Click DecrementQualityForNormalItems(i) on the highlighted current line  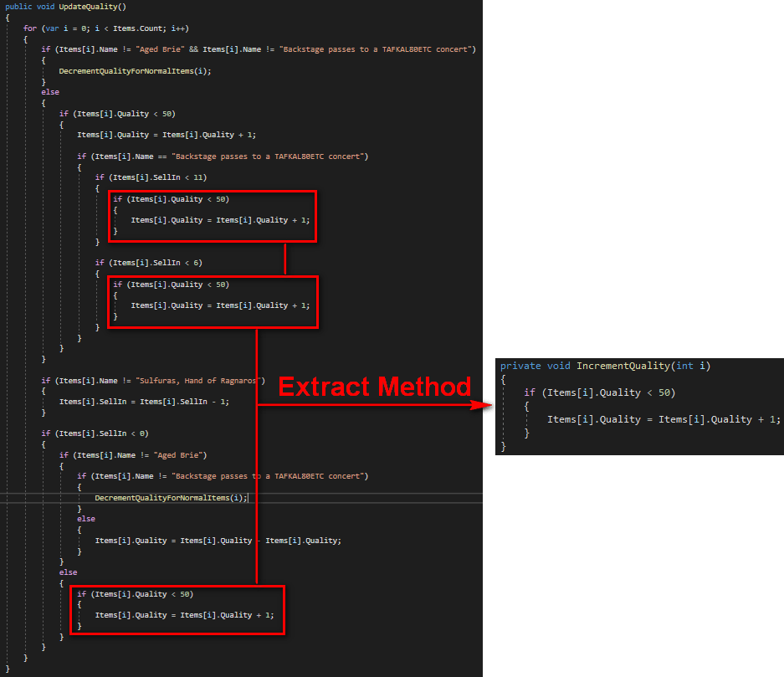[x=171, y=498]
